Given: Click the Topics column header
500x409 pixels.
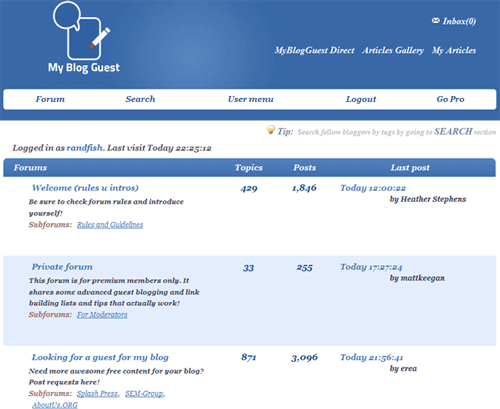Looking at the screenshot, I should point(249,168).
